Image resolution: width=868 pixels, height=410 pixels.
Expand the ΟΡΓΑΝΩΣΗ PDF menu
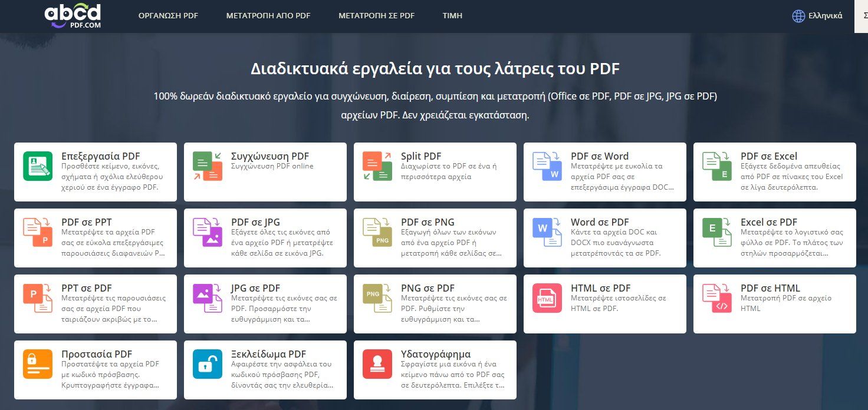[x=168, y=16]
